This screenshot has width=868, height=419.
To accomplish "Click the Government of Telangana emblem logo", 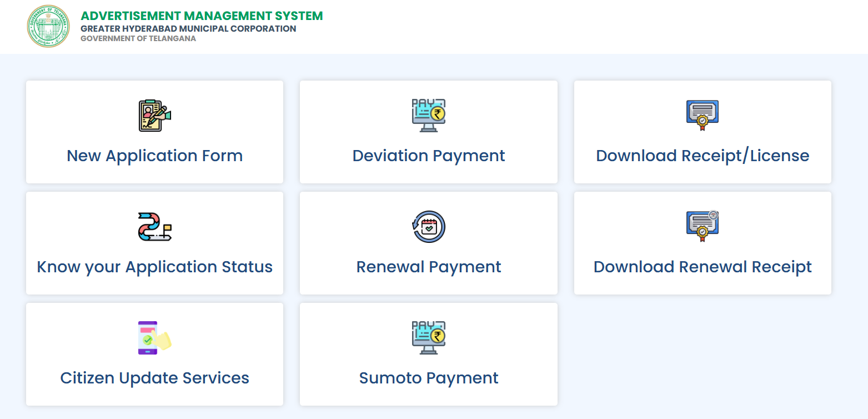I will tap(48, 26).
